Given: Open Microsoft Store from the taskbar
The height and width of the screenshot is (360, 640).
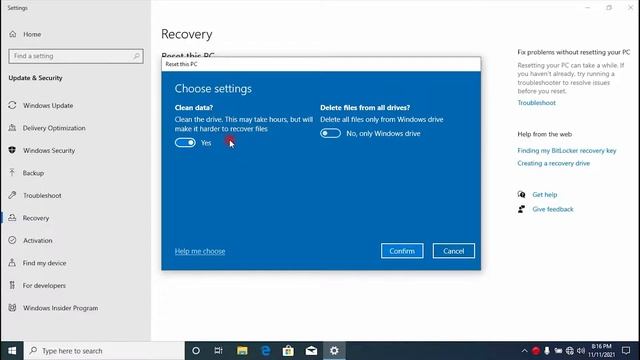Looking at the screenshot, I should [288, 351].
